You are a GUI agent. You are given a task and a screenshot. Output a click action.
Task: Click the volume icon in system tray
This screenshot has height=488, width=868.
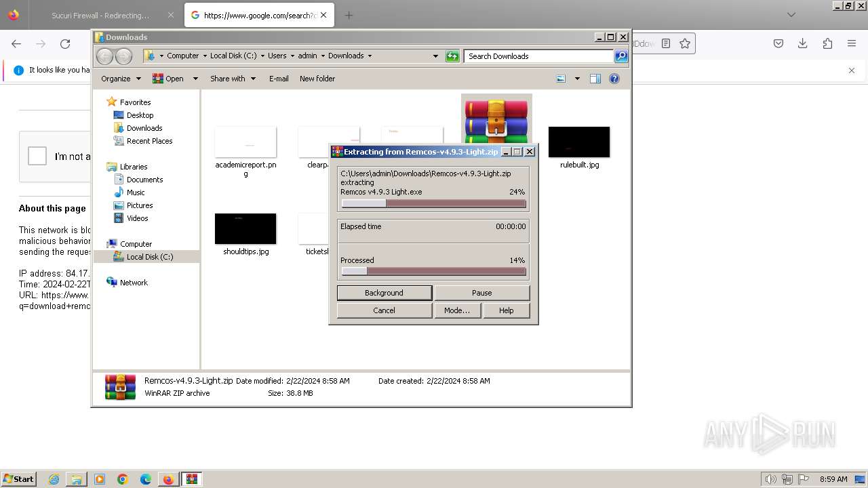tap(771, 479)
